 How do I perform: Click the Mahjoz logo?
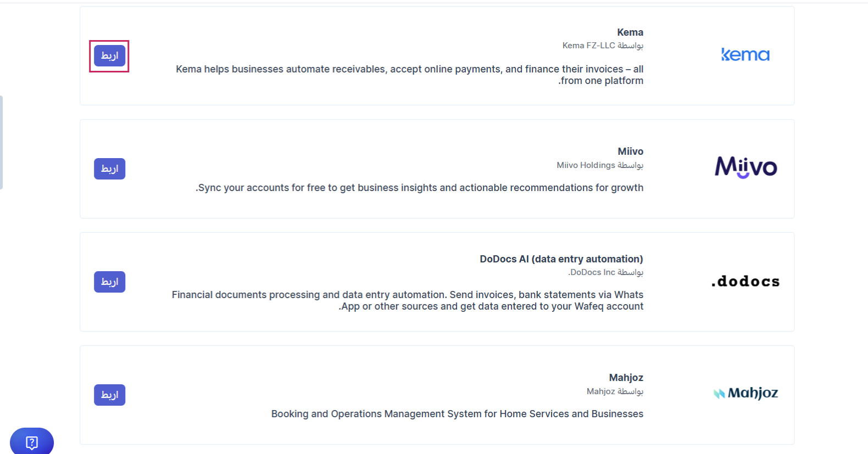745,393
